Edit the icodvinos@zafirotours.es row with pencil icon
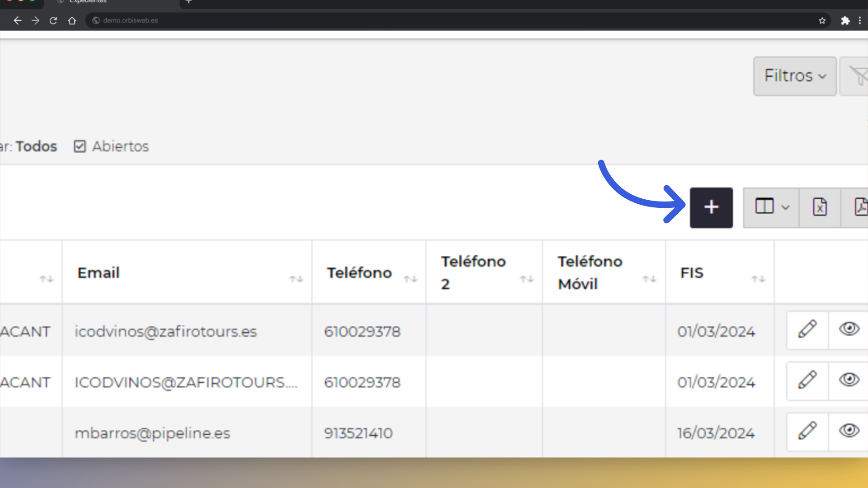Screen dimensions: 868x488 (807, 330)
